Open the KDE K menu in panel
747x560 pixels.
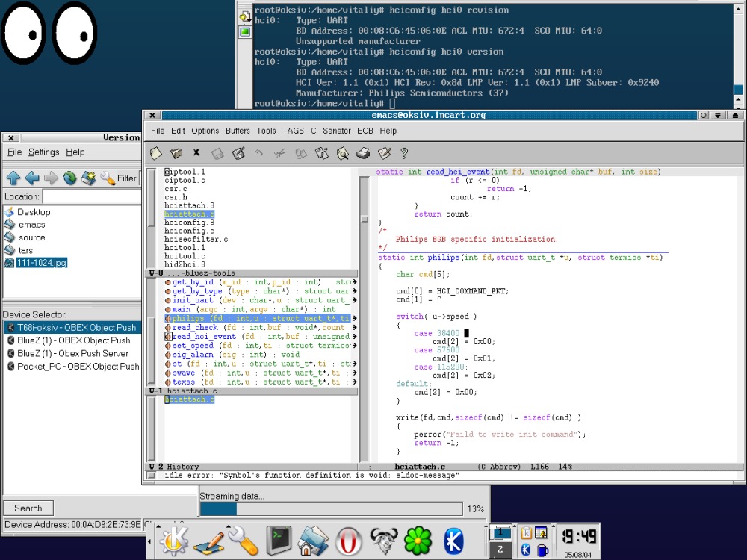(x=174, y=541)
